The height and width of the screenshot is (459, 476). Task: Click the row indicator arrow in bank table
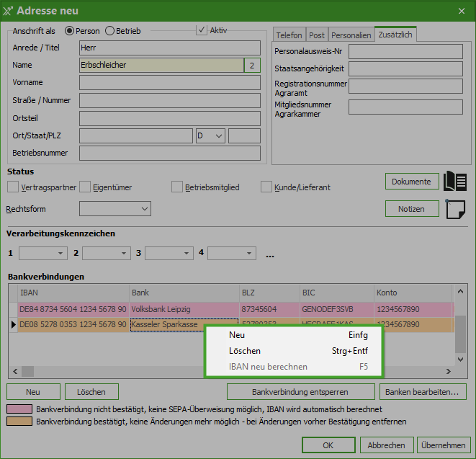pyautogui.click(x=13, y=325)
